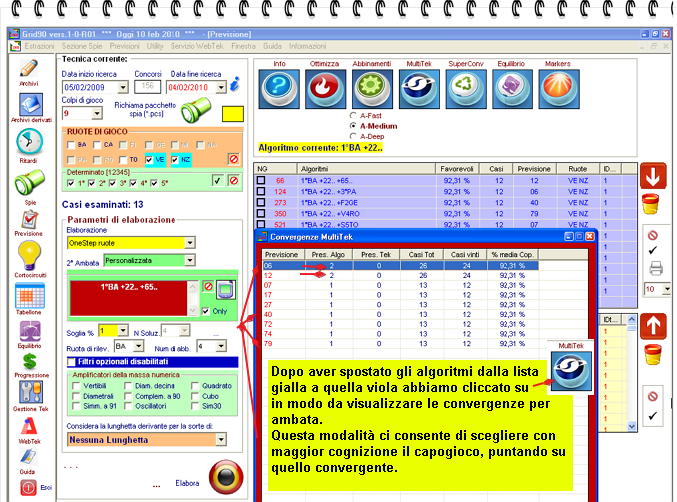Click the MultiTek button in top toolbar
677x502 pixels.
click(x=419, y=89)
